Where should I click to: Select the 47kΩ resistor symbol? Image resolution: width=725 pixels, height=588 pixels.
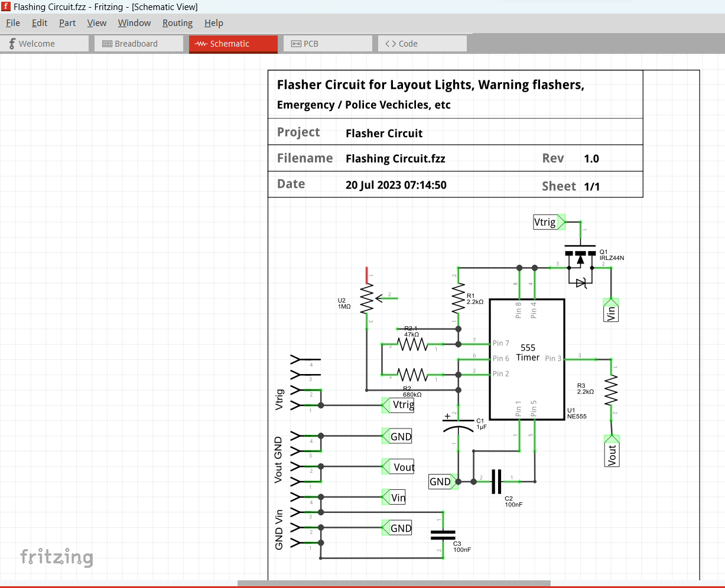412,344
